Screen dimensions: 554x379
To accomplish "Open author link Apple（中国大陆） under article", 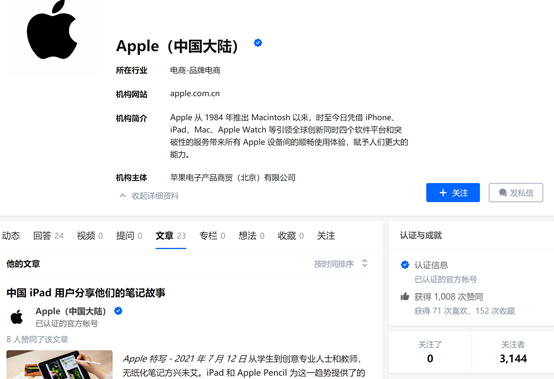I will pyautogui.click(x=71, y=311).
